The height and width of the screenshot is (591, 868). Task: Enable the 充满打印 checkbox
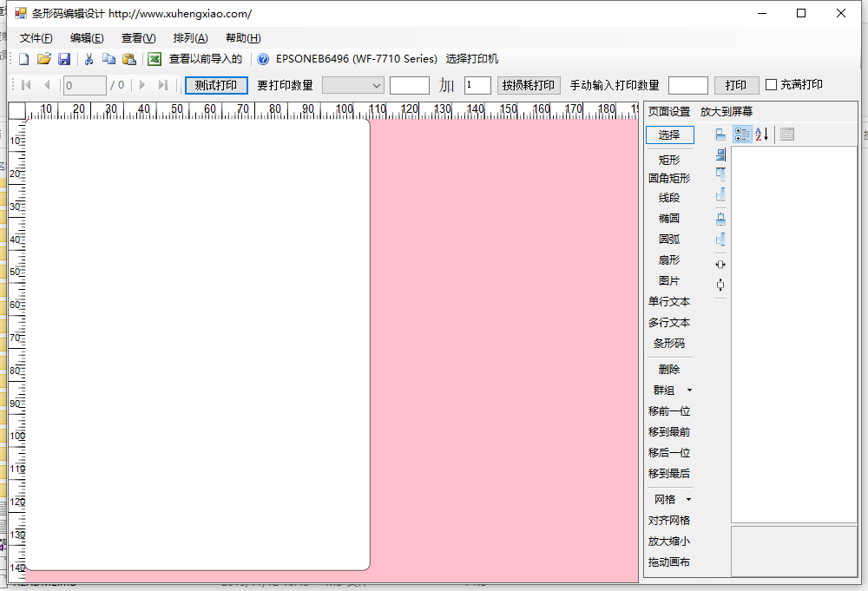coord(772,85)
